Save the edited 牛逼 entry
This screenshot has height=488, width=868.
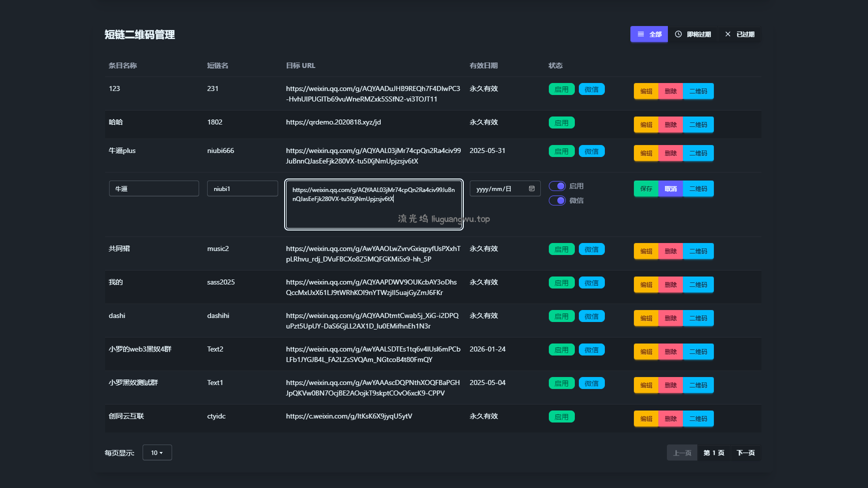646,189
